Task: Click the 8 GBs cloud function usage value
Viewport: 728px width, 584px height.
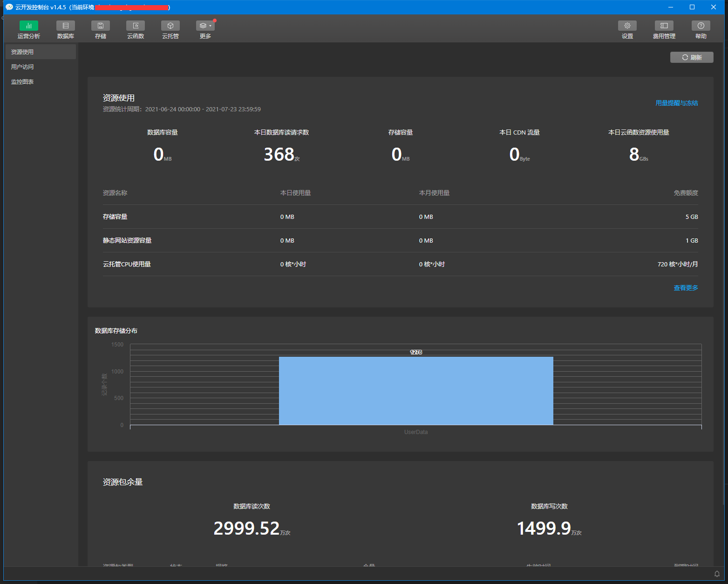Action: coord(639,155)
